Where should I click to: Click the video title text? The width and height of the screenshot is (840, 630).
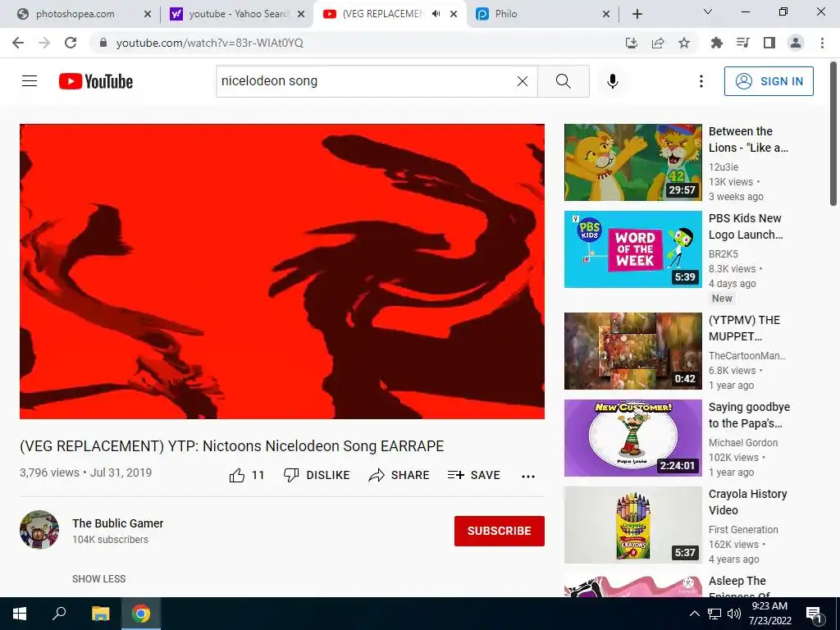(231, 446)
